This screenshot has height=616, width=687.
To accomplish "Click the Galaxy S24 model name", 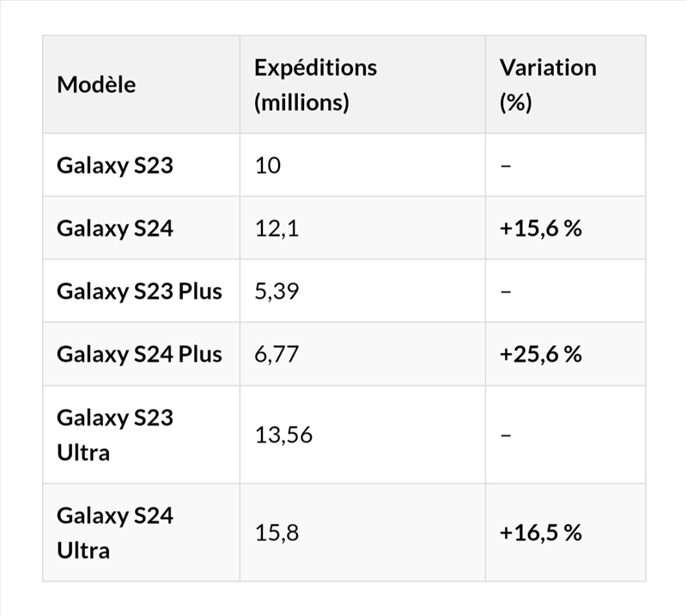I will [x=115, y=229].
